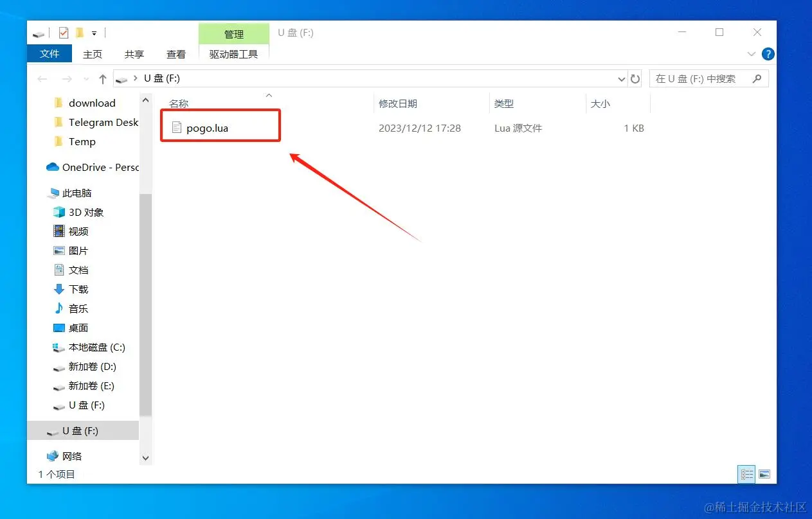
Task: Open the Temp folder in sidebar
Action: pos(82,141)
